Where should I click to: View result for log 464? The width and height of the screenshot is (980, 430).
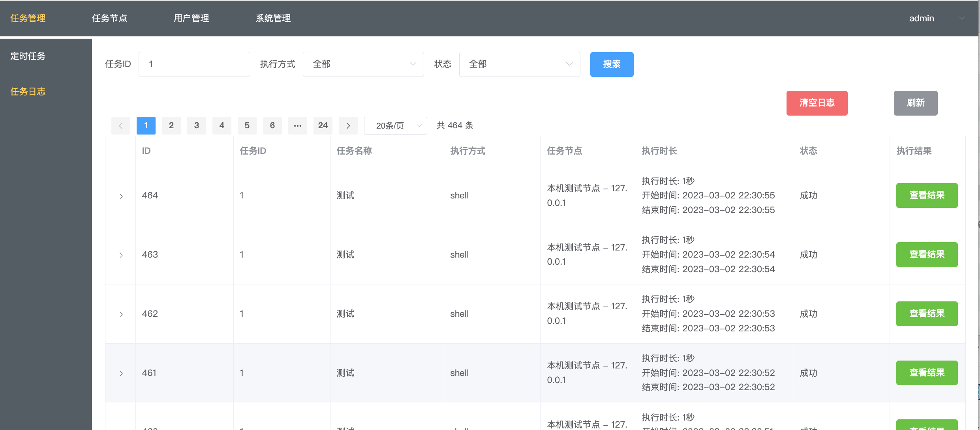coord(927,195)
